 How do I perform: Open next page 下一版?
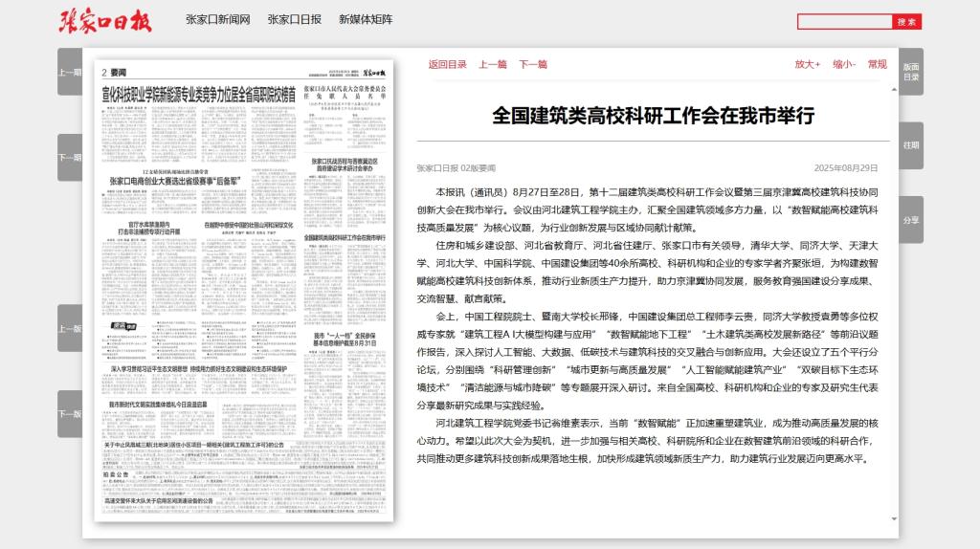coord(70,414)
